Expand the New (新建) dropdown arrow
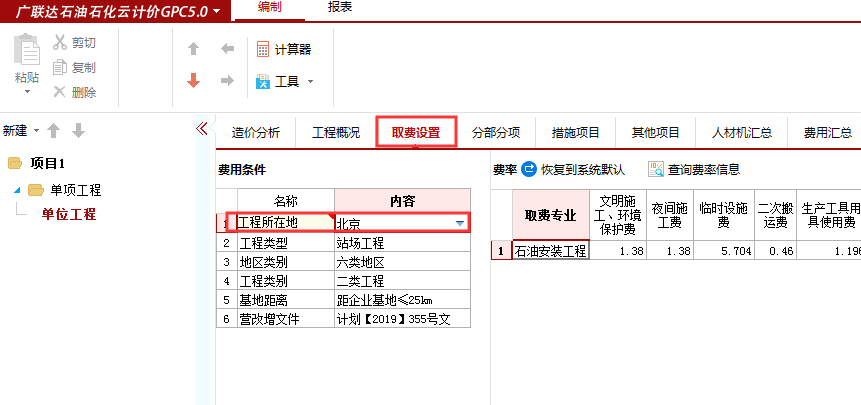 click(x=36, y=131)
